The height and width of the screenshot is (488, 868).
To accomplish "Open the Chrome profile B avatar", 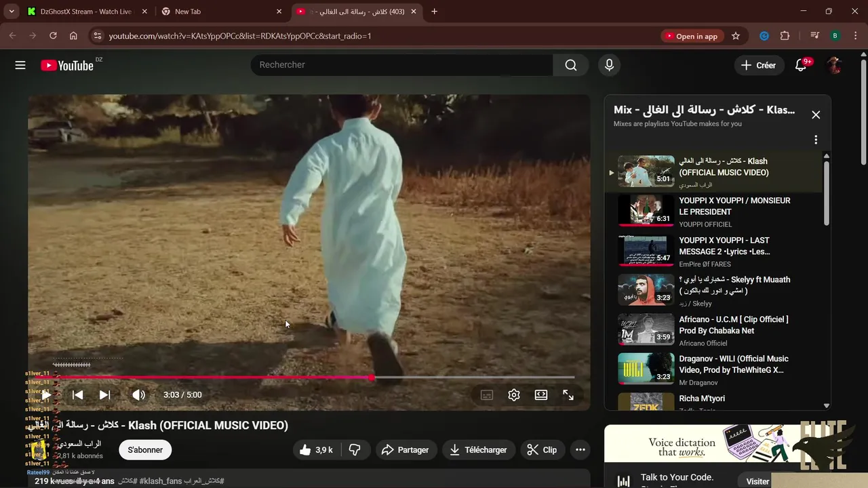I will point(835,36).
